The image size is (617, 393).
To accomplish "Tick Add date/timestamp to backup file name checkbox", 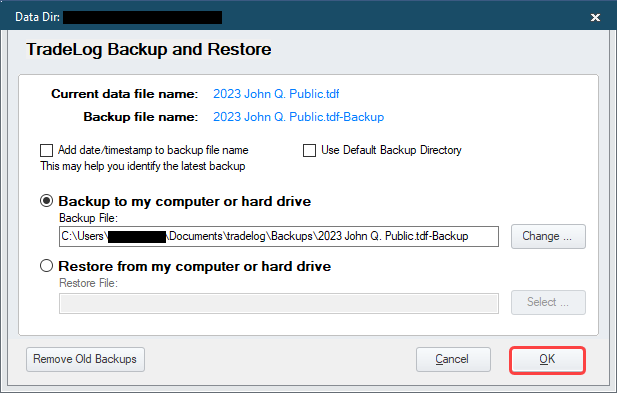I will tap(46, 150).
